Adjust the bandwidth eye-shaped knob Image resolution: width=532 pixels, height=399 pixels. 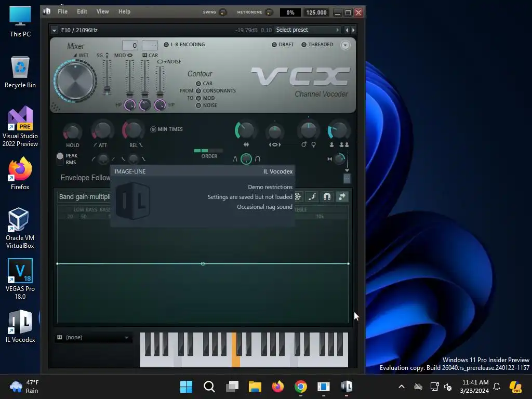point(274,132)
